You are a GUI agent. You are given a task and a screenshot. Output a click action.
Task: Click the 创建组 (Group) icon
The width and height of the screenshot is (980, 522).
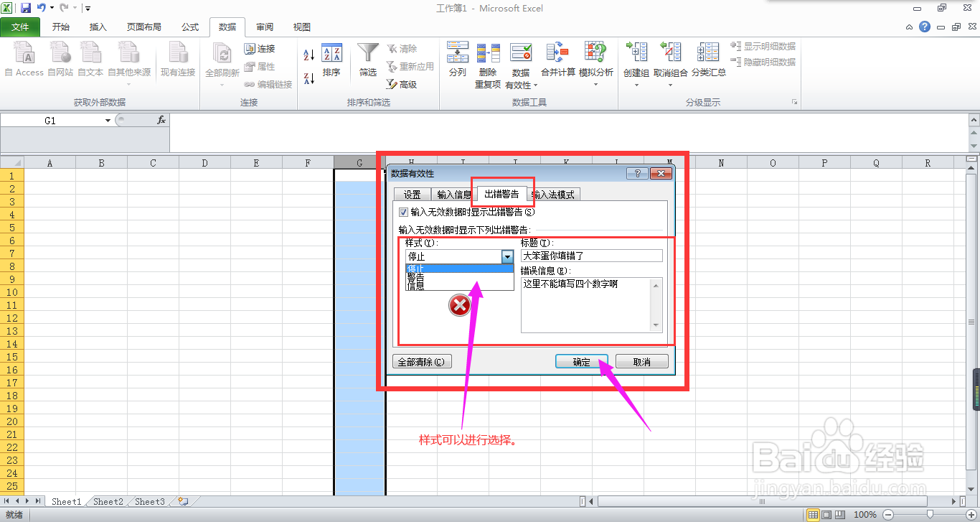coord(636,52)
